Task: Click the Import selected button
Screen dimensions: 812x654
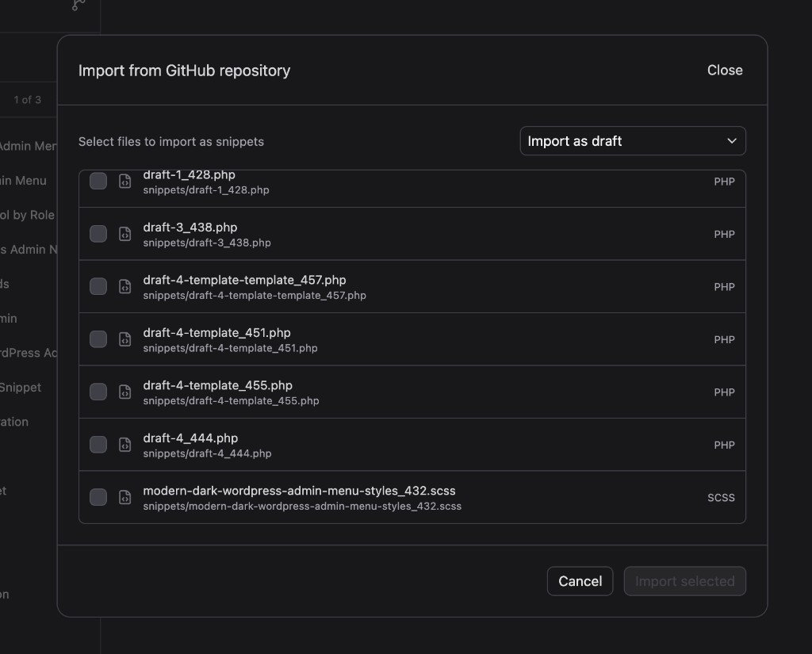Action: point(684,580)
